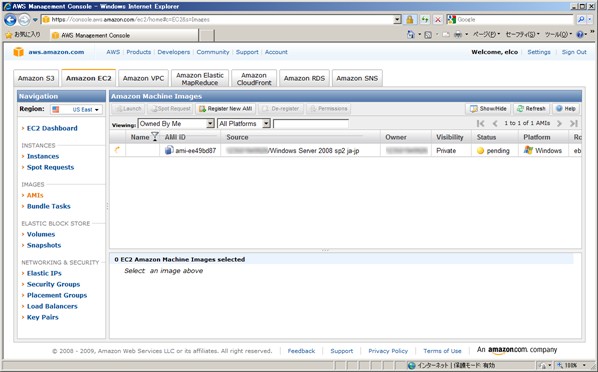Open the IE Tools menu
598x372 pixels.
[x=559, y=35]
